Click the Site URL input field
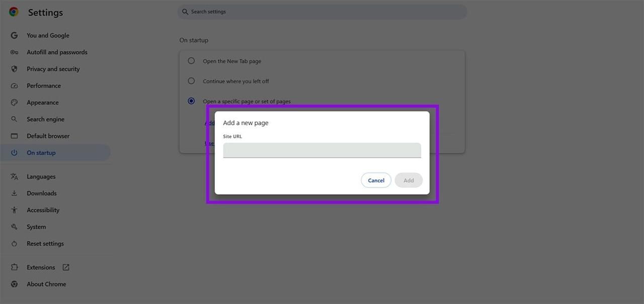The image size is (644, 304). [322, 150]
